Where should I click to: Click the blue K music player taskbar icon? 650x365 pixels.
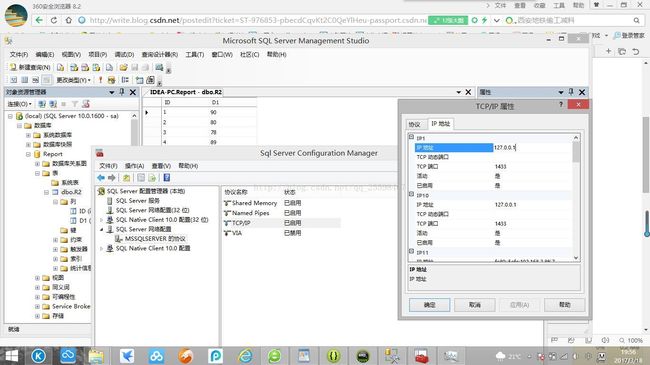click(x=39, y=356)
